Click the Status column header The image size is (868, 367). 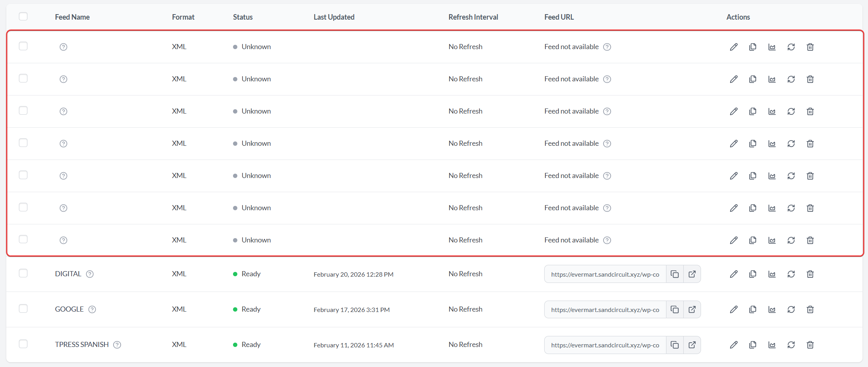click(x=242, y=17)
